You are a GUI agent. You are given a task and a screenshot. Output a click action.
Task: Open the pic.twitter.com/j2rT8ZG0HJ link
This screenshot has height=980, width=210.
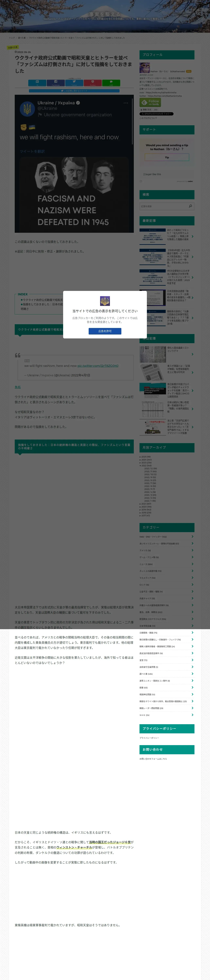coord(98,366)
